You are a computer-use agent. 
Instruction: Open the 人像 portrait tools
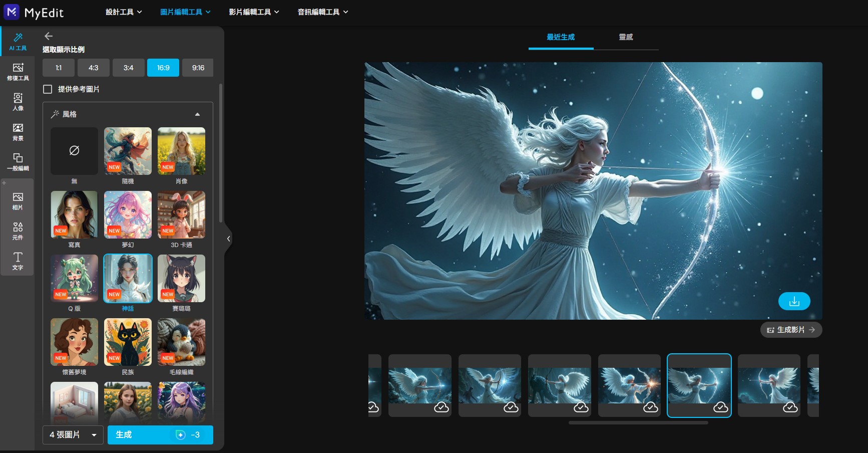[18, 102]
